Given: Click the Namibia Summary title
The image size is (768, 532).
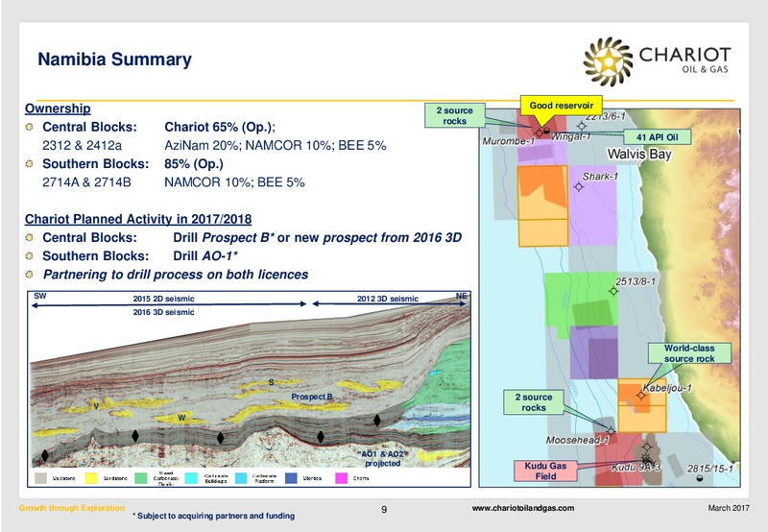Looking at the screenshot, I should [114, 60].
